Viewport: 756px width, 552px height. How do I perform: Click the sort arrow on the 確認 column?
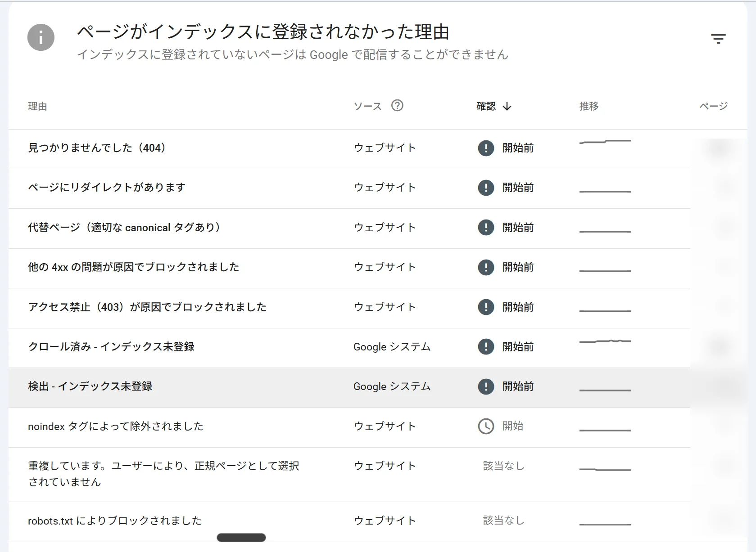(x=508, y=106)
